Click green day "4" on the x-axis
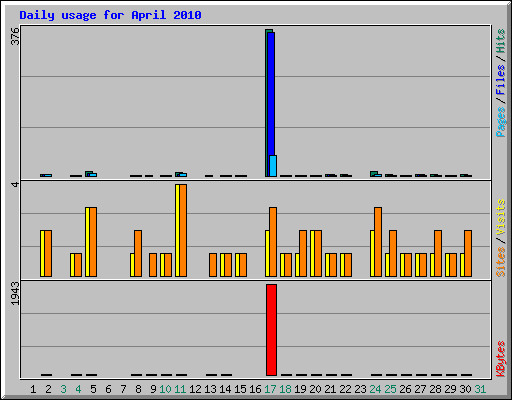This screenshot has height=400, width=512. (x=78, y=389)
